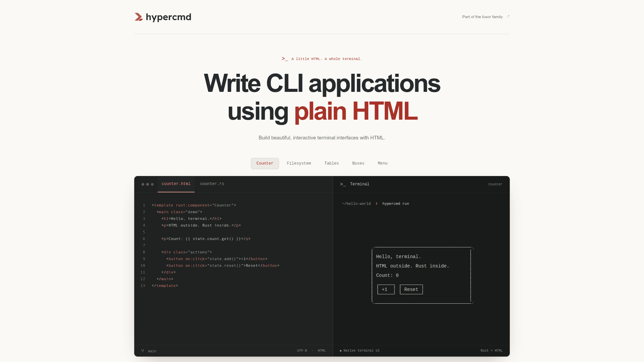Click the hypercmd chevron logo icon
Viewport: 644px width, 362px height.
tap(139, 17)
